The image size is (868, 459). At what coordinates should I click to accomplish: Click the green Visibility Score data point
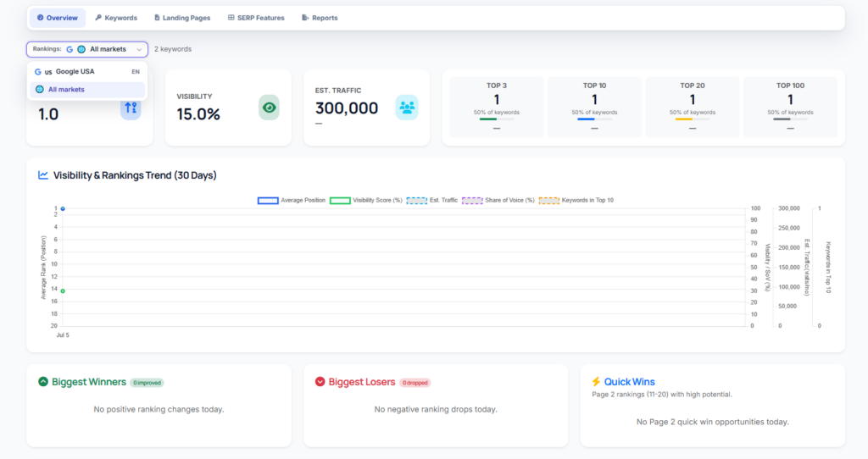coord(63,290)
